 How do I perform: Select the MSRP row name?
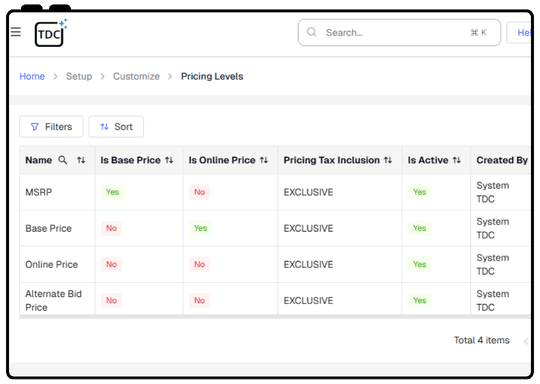(39, 192)
